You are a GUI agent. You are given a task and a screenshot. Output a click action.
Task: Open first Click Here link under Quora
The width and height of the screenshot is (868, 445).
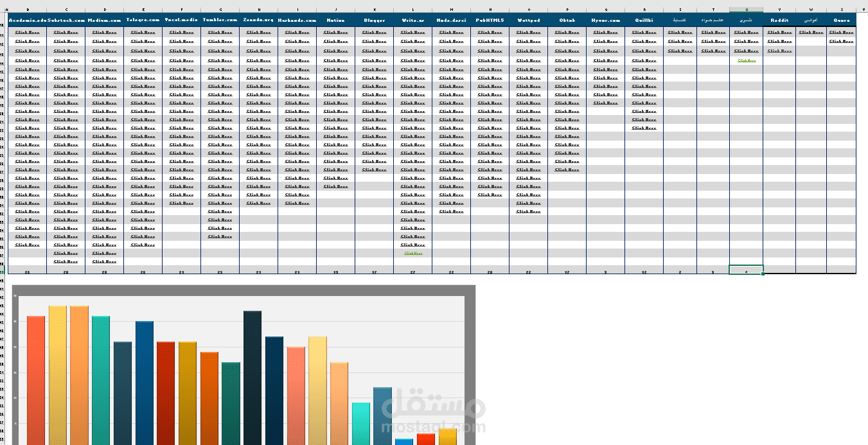[841, 32]
